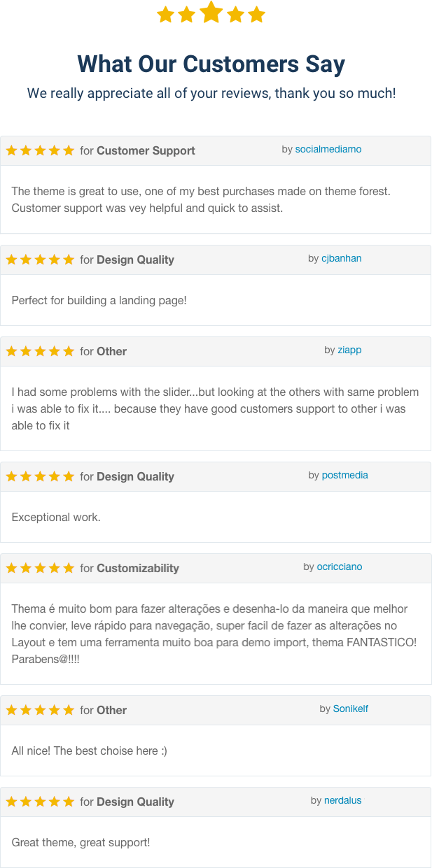Click the star rating in ziapp's review
Viewport: 432px width, 868px height.
pyautogui.click(x=40, y=351)
